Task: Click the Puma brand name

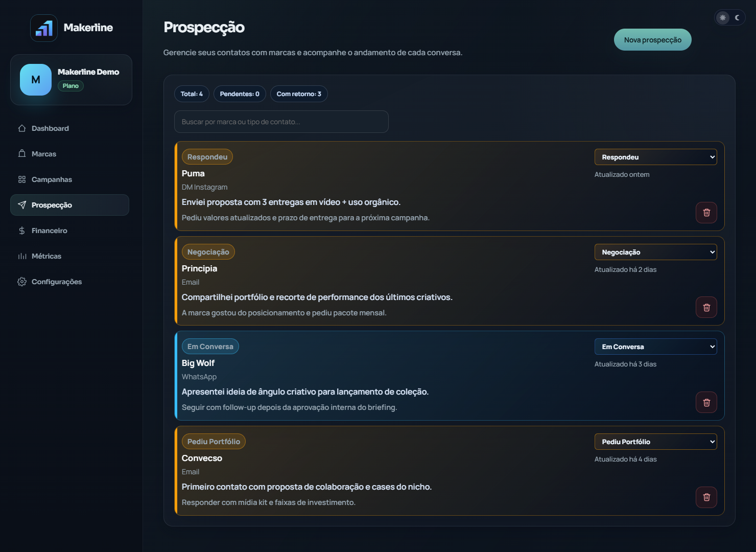Action: tap(193, 174)
